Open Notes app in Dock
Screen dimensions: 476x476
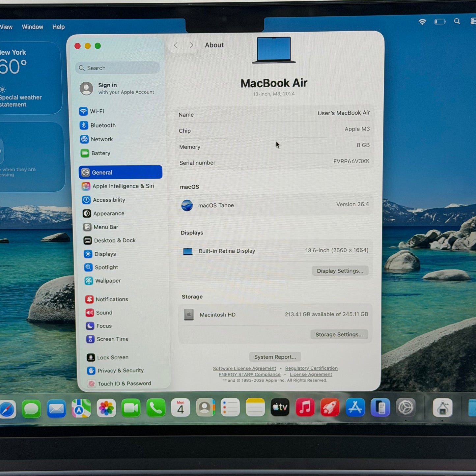255,407
